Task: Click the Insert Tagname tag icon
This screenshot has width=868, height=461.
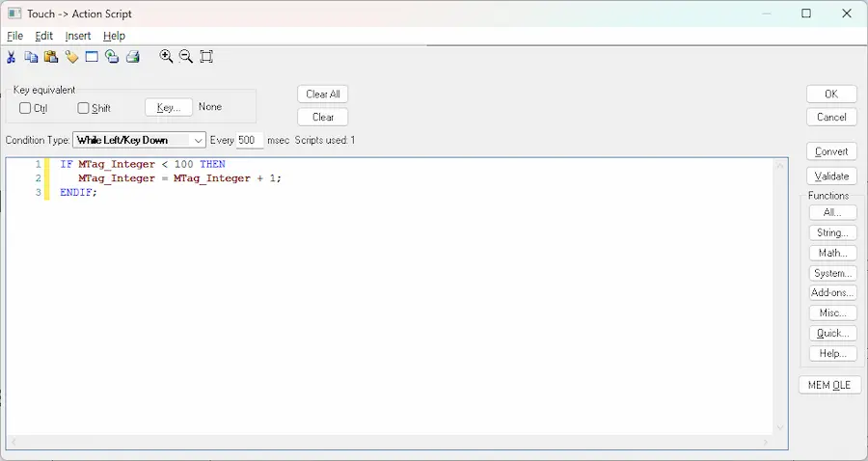Action: click(71, 57)
